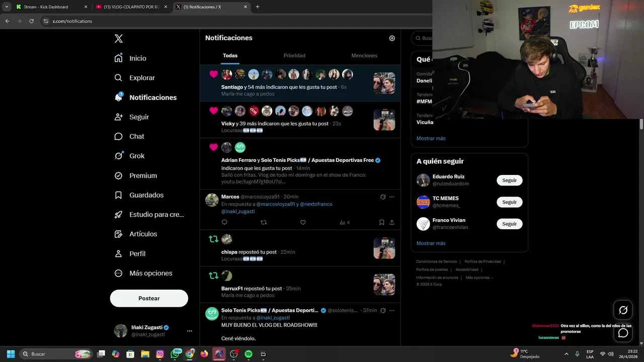Expand Más opciones menu in sidebar
644x362 pixels.
click(143, 274)
